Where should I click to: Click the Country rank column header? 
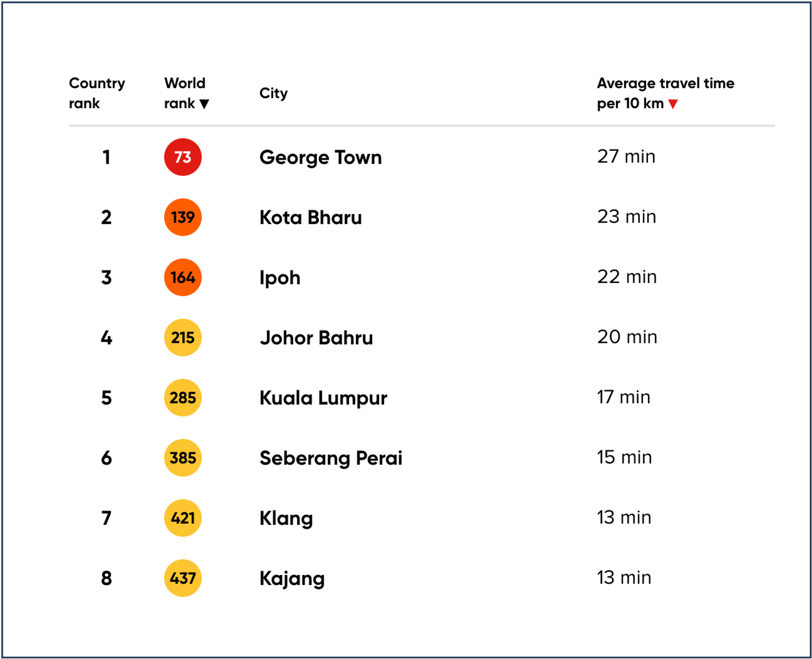97,93
